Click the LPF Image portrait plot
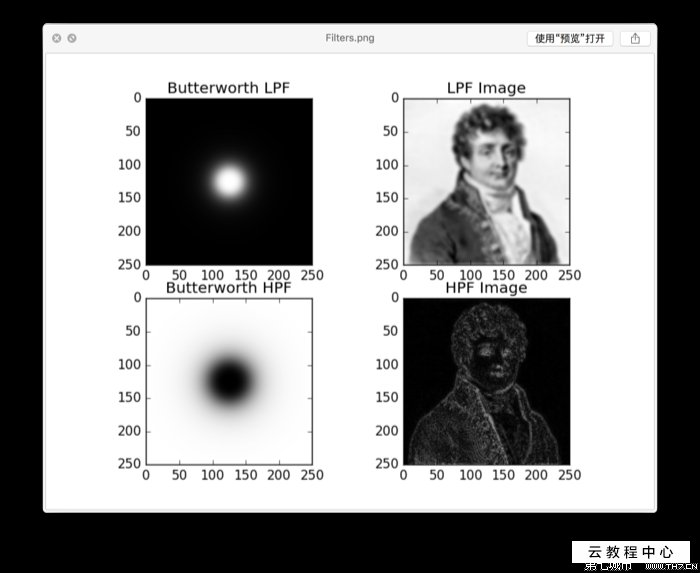 (x=487, y=182)
